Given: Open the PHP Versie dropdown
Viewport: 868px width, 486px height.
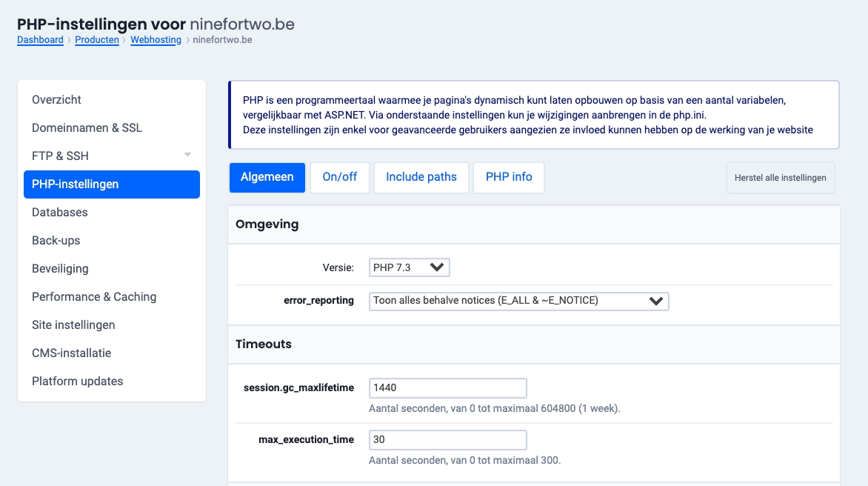Looking at the screenshot, I should pyautogui.click(x=409, y=267).
